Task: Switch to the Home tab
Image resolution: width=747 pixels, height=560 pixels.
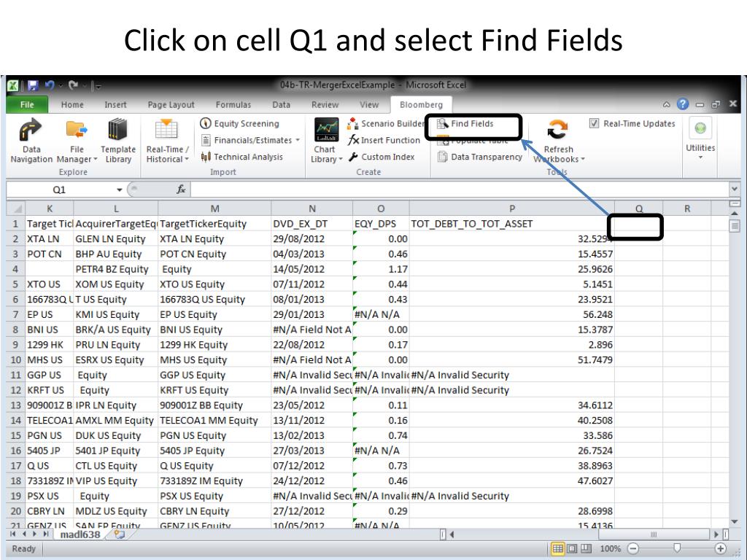Action: 72,105
